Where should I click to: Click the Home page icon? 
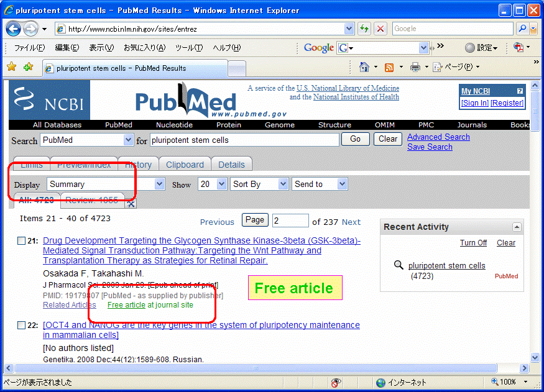[x=364, y=66]
